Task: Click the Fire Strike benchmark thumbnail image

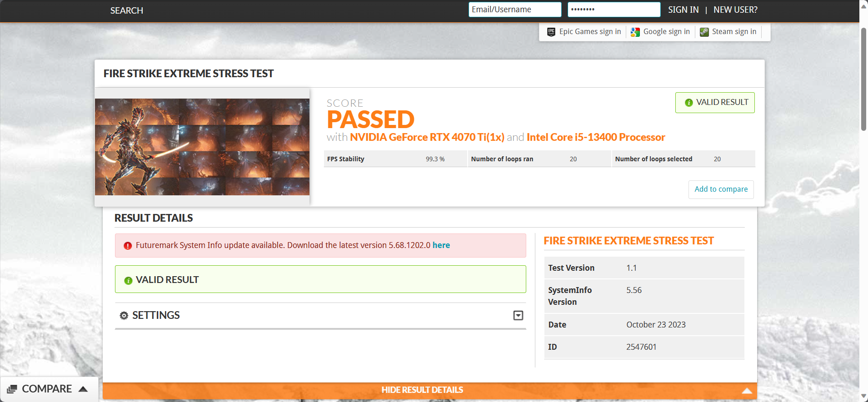Action: 202,147
